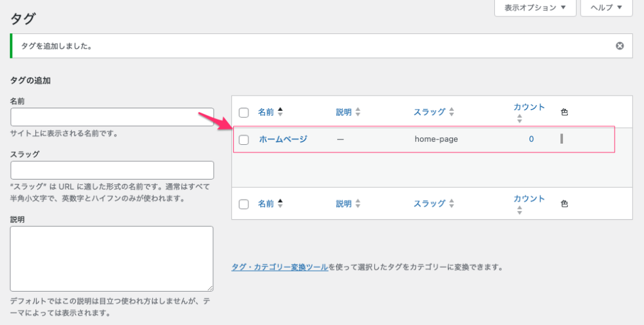Viewport: 644px width, 325px height.
Task: Click into the スラッグ input field
Action: point(112,170)
